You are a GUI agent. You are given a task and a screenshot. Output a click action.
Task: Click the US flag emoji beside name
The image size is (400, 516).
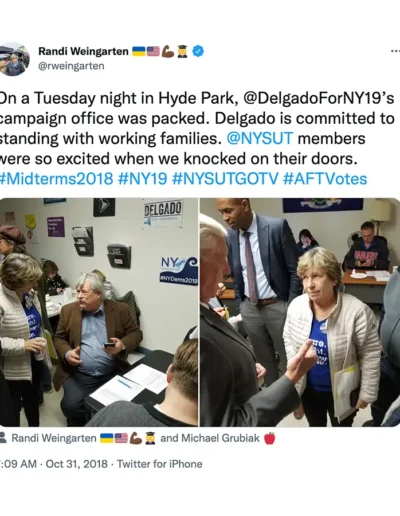(x=153, y=51)
